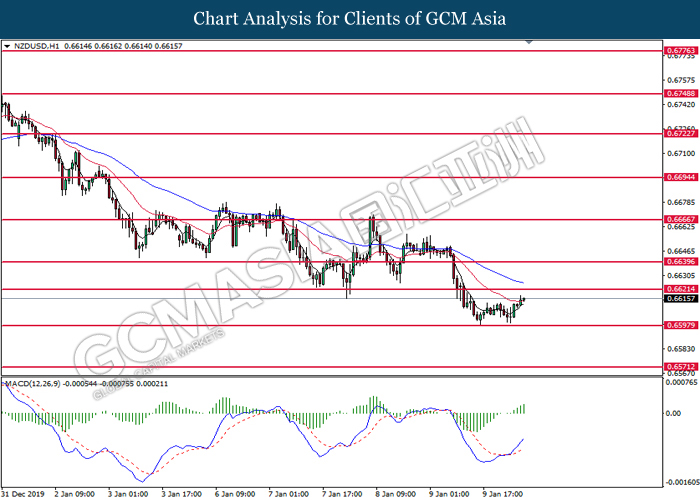Click the current price 0.66157 marker
Viewport: 700px width, 500px height.
[680, 298]
